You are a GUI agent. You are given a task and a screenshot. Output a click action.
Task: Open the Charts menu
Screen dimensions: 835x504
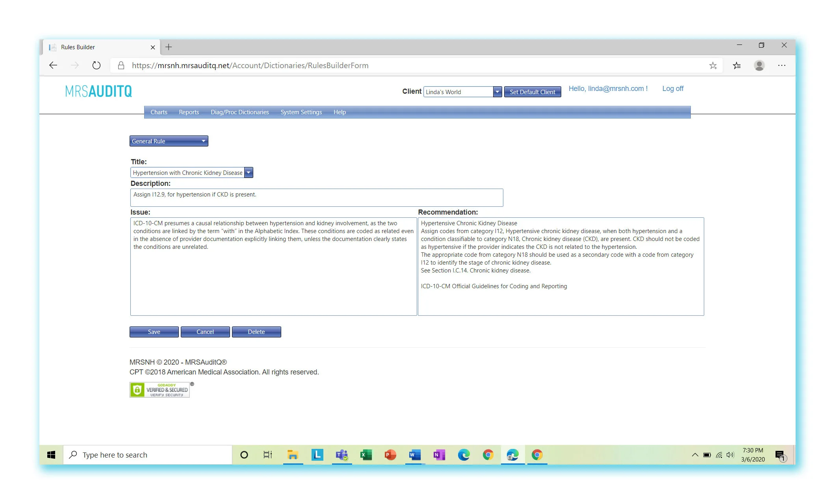[159, 112]
